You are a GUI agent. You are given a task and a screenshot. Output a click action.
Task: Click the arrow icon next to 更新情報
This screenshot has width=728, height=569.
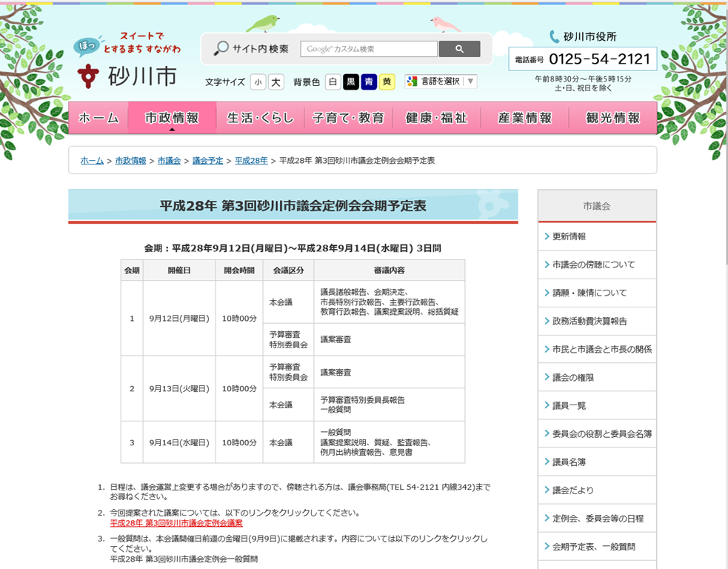(x=547, y=236)
